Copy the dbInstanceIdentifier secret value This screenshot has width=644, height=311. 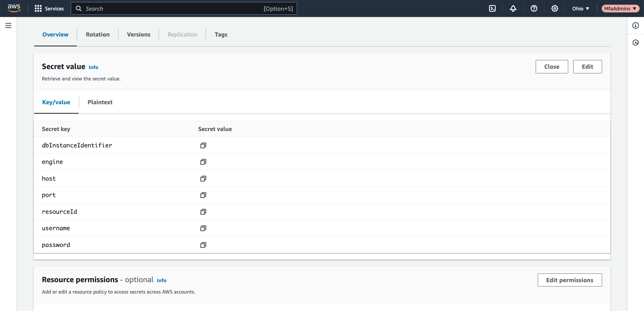(x=203, y=145)
